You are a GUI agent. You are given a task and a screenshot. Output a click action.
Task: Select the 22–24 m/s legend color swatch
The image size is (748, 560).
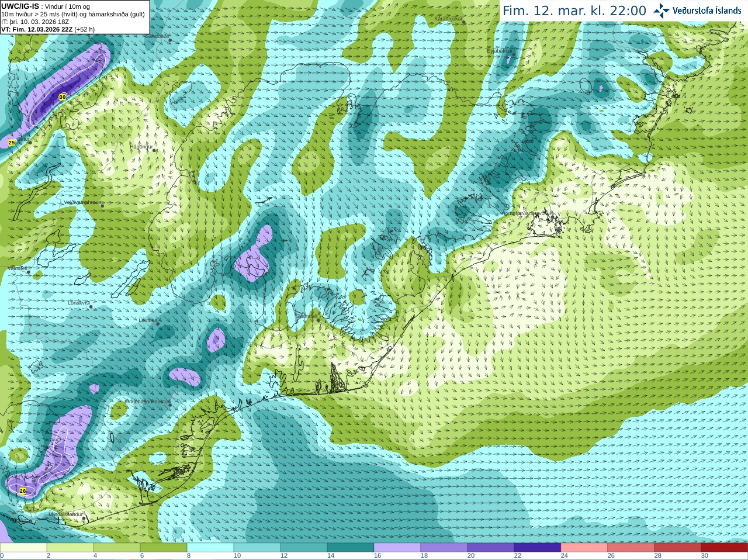[538, 548]
